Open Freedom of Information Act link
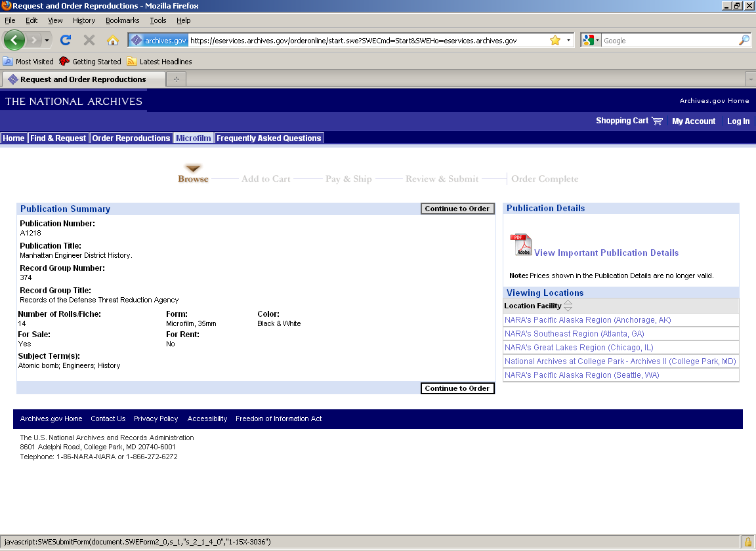Image resolution: width=756 pixels, height=551 pixels. tap(278, 418)
